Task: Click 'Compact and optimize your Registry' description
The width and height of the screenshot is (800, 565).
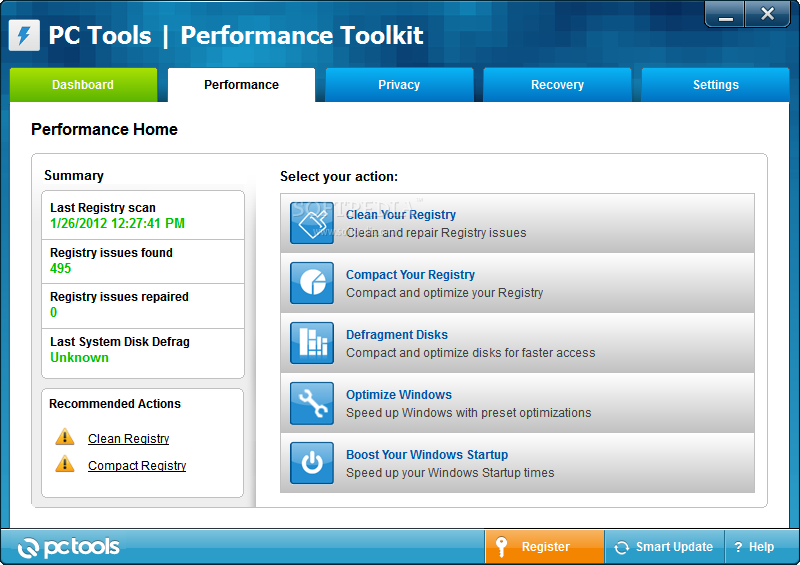Action: pos(444,292)
